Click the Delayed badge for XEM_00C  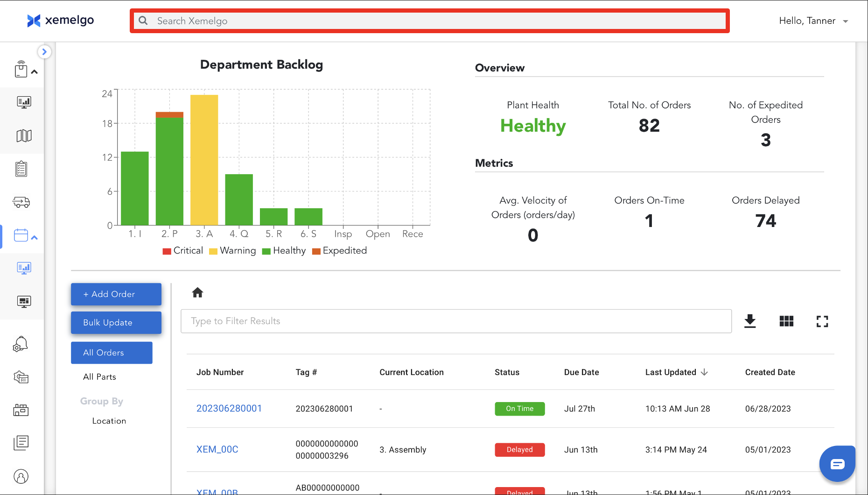coord(520,450)
